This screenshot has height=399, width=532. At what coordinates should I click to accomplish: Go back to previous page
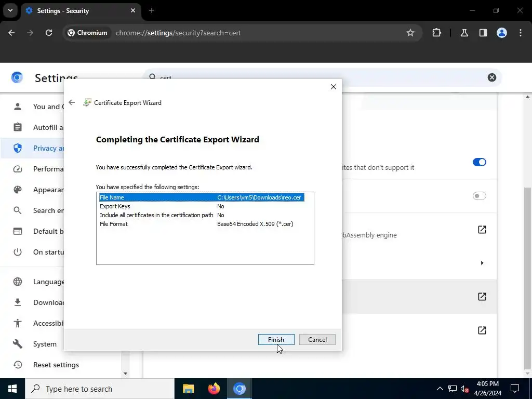point(11,33)
